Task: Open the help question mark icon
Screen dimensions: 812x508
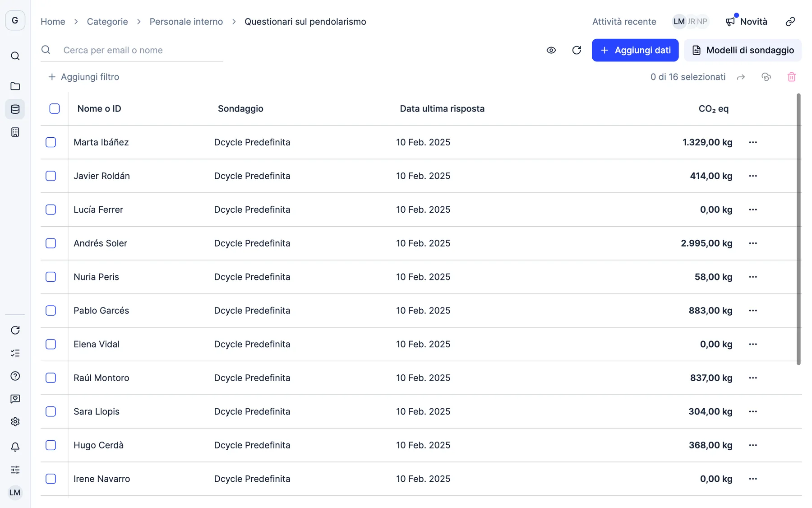Action: [x=15, y=376]
